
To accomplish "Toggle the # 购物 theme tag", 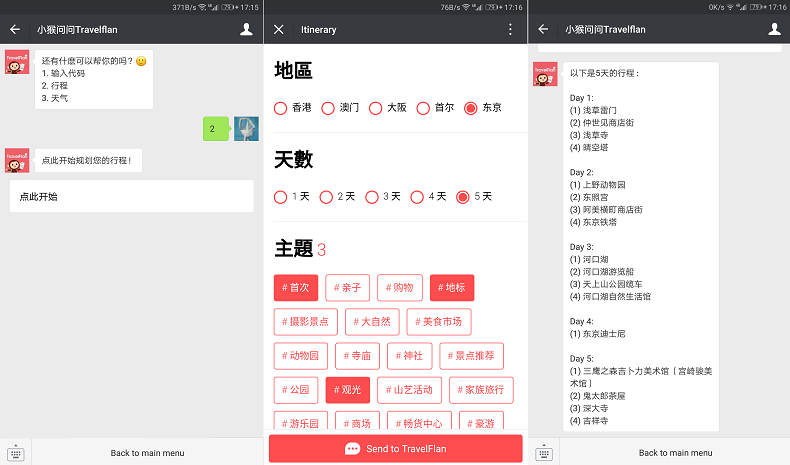I will (x=400, y=288).
